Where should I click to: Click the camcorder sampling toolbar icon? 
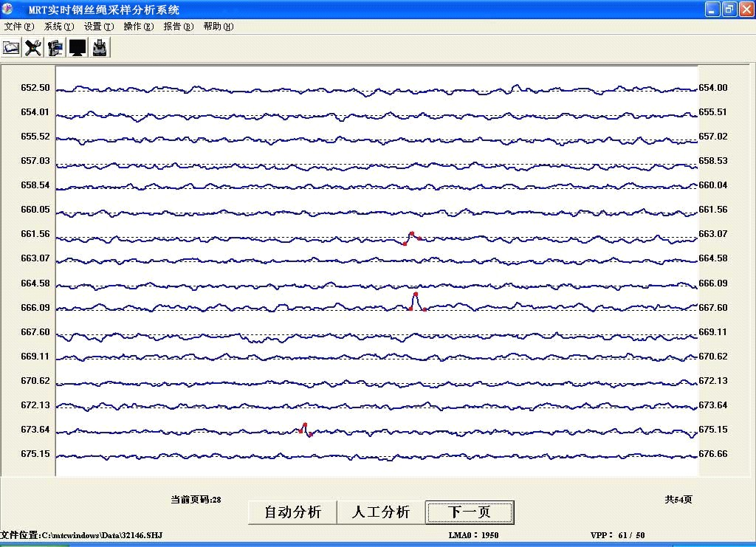[55, 48]
